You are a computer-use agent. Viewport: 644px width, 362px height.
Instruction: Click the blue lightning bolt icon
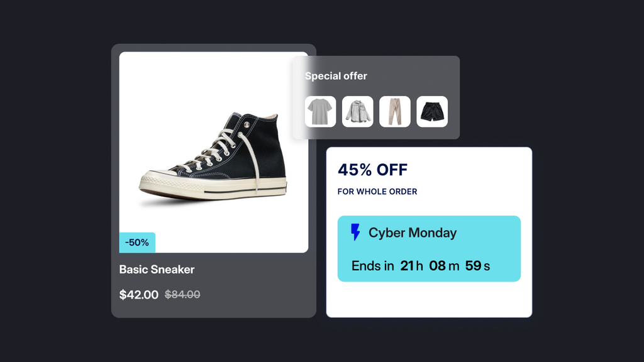(355, 233)
